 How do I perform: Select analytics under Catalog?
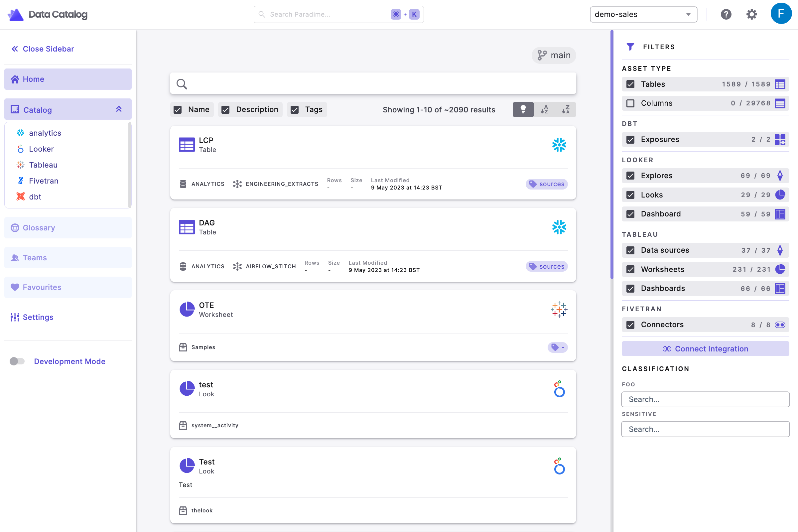point(45,133)
